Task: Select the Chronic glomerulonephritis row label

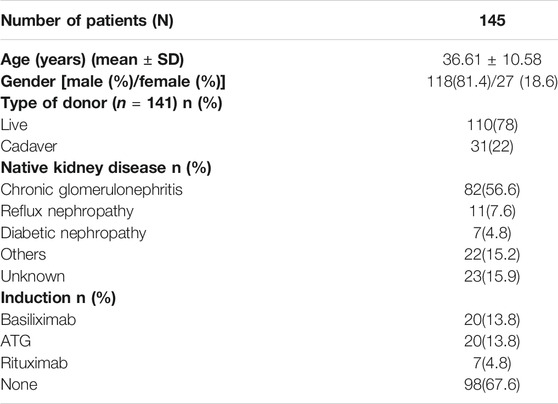Action: pos(91,190)
